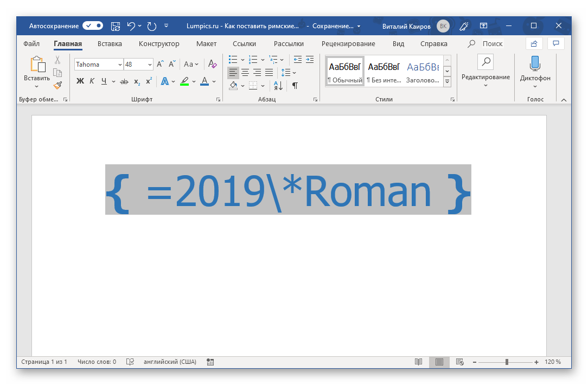This screenshot has width=588, height=385.
Task: Open line spacing options
Action: pyautogui.click(x=289, y=72)
